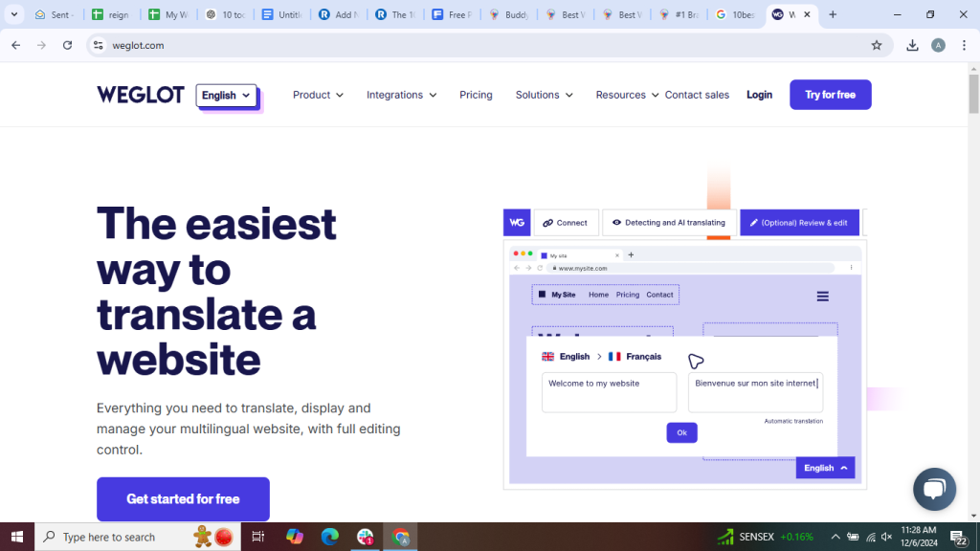980x551 pixels.
Task: Open Microsoft Edge from the taskbar
Action: [x=330, y=537]
